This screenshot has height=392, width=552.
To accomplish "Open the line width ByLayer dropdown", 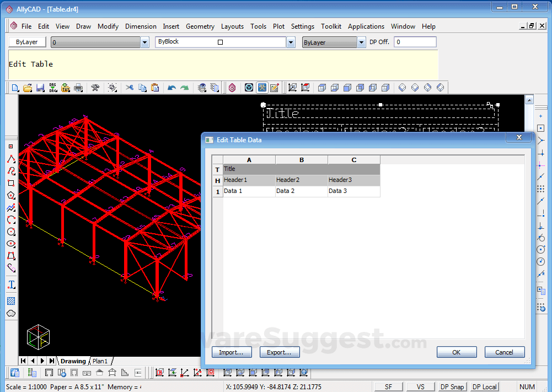I will click(x=362, y=41).
